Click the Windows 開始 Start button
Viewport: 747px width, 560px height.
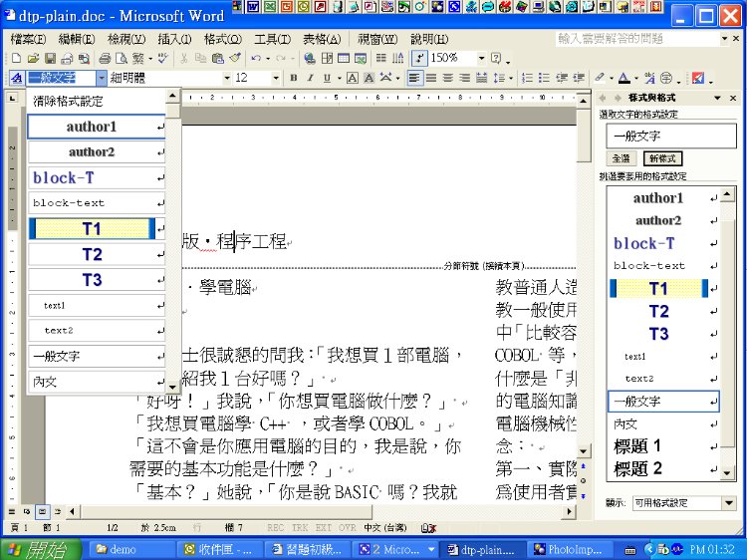tap(41, 549)
